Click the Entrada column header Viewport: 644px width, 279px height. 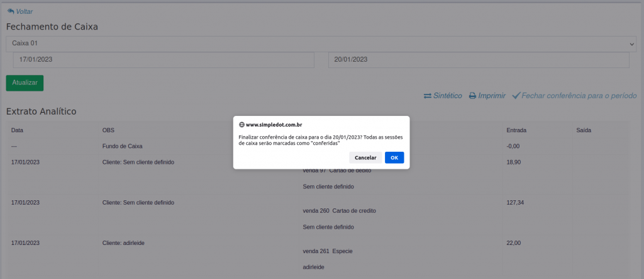pos(516,130)
